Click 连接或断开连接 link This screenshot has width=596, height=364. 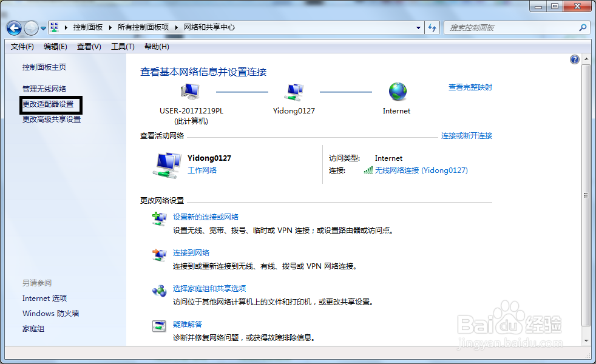(x=466, y=136)
